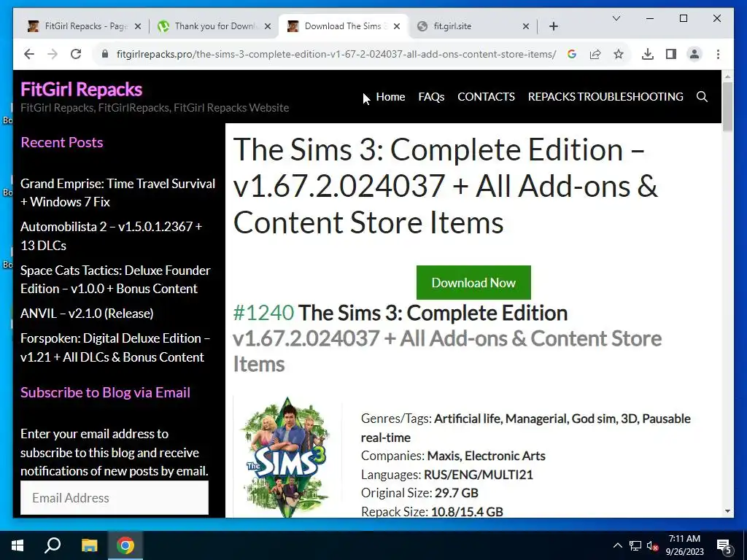Screen dimensions: 747x560
Task: Open Grand Emprise: Time Travel Survival post
Action: click(x=117, y=192)
